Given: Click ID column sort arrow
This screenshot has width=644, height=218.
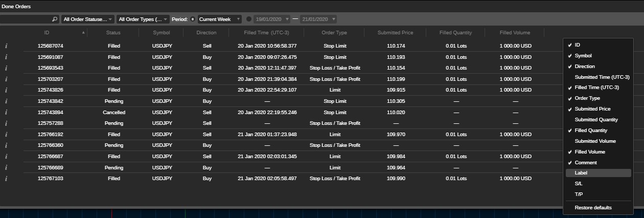Looking at the screenshot, I should [83, 33].
